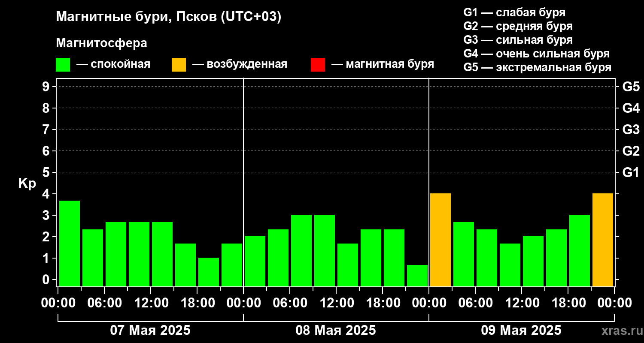Click the '07 Мая 2025' date label
The width and height of the screenshot is (644, 343).
tap(150, 331)
